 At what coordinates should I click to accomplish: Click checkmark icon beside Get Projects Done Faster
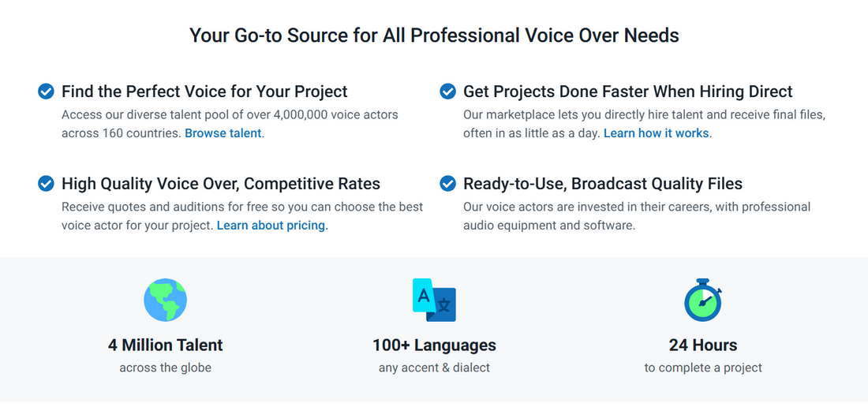[x=448, y=91]
